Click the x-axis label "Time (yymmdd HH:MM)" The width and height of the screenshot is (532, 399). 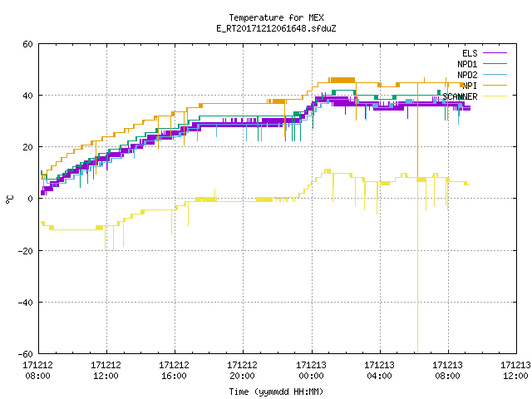click(276, 392)
